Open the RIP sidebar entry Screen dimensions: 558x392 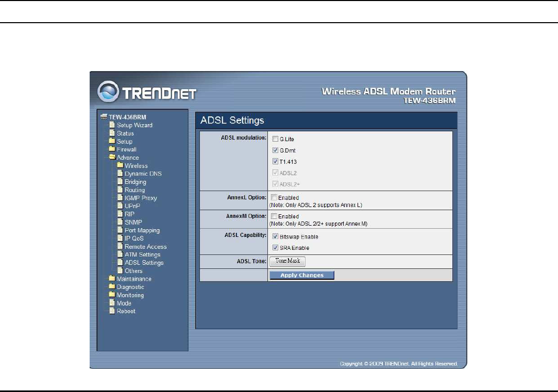[129, 214]
